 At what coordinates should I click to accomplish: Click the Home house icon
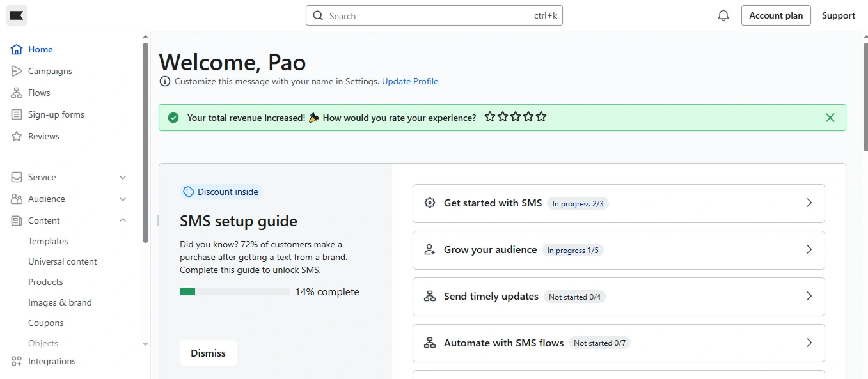tap(17, 49)
